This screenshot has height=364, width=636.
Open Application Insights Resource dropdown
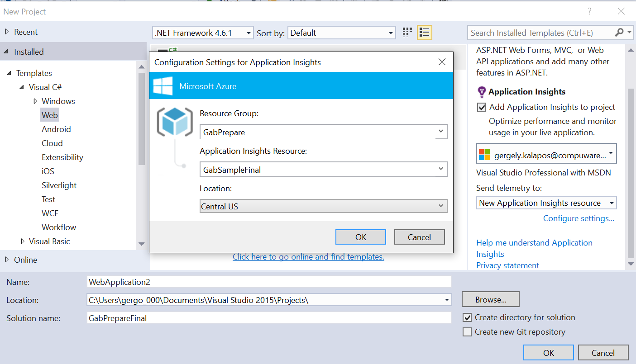pyautogui.click(x=441, y=169)
